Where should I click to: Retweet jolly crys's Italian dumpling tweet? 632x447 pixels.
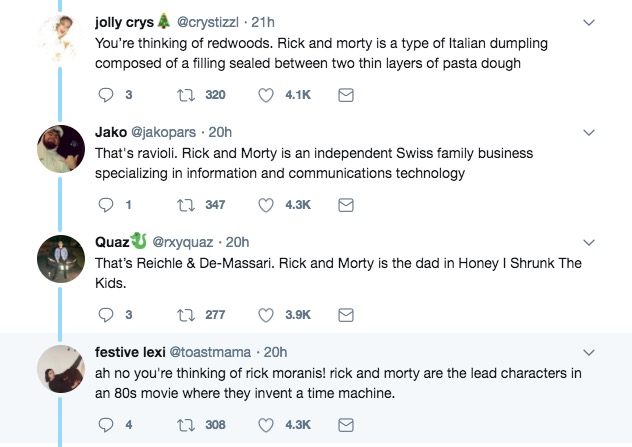click(x=184, y=95)
